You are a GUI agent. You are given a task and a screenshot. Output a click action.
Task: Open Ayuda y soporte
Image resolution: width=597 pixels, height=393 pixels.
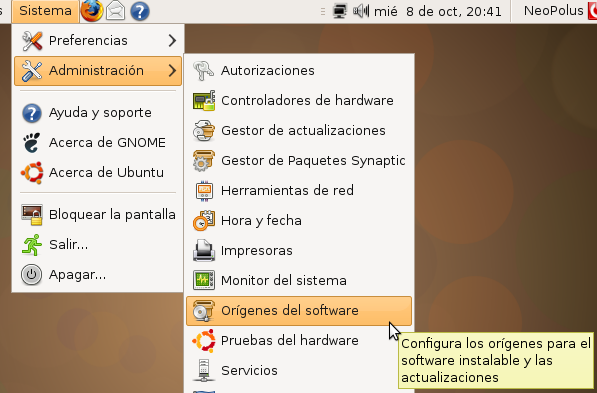98,113
